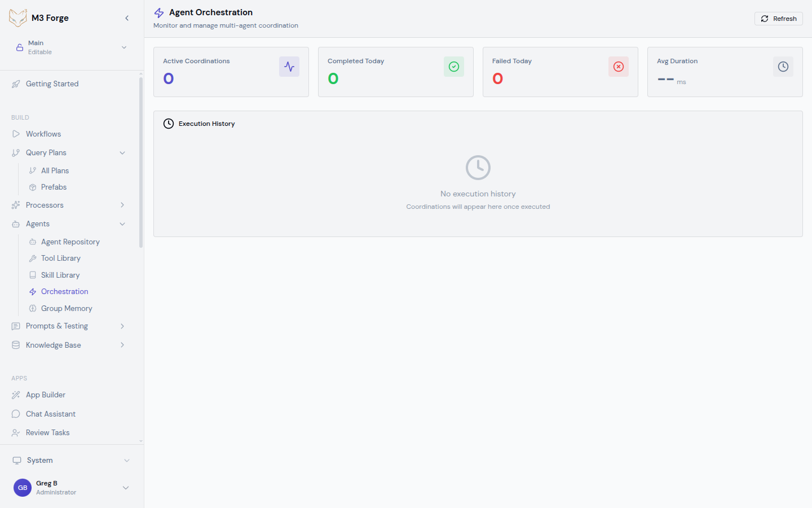This screenshot has height=508, width=812.
Task: Click the Execution History clock icon
Action: tap(169, 124)
